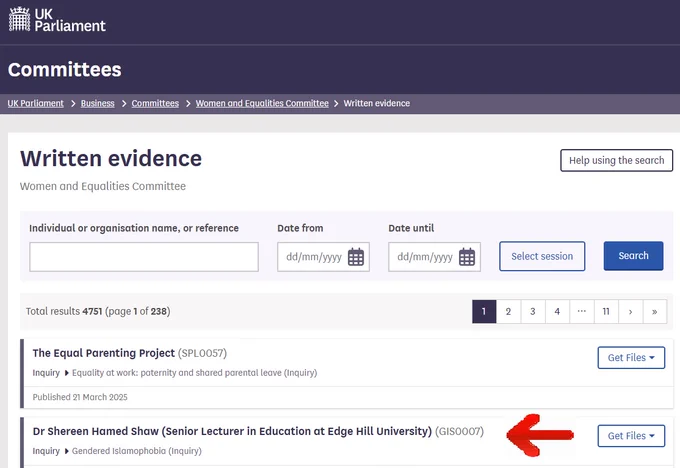Select results page 1
The image size is (680, 468).
484,311
